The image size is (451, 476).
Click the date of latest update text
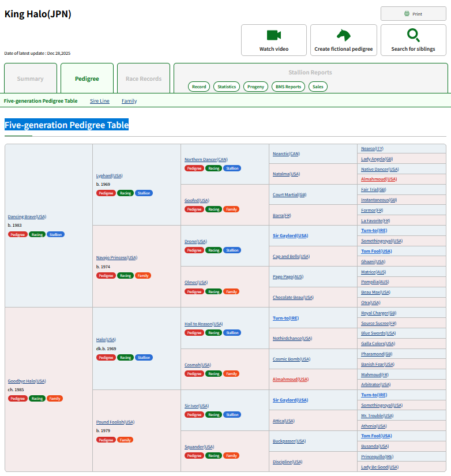tap(37, 53)
